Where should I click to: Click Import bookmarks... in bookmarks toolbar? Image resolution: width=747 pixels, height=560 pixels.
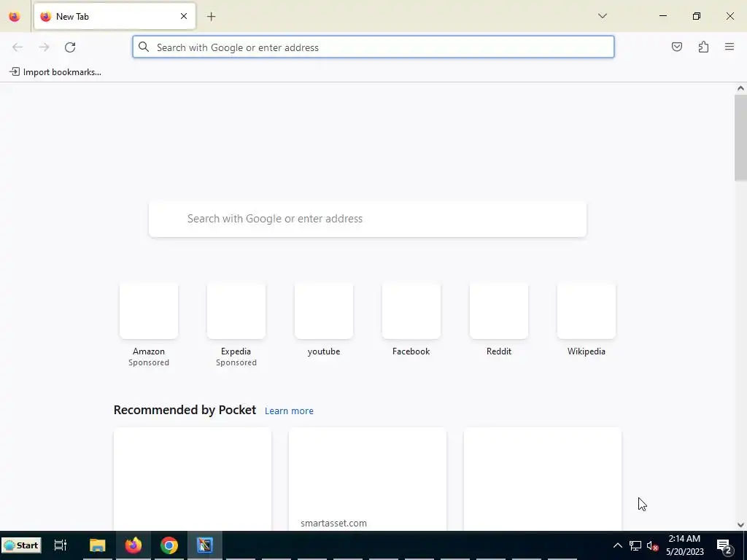point(55,72)
